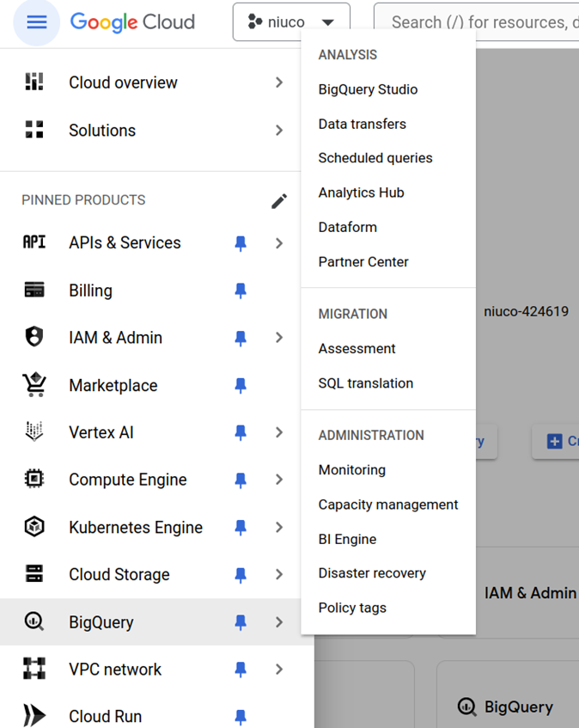Viewport: 579px width, 728px height.
Task: Unpin VPC network
Action: click(x=241, y=670)
